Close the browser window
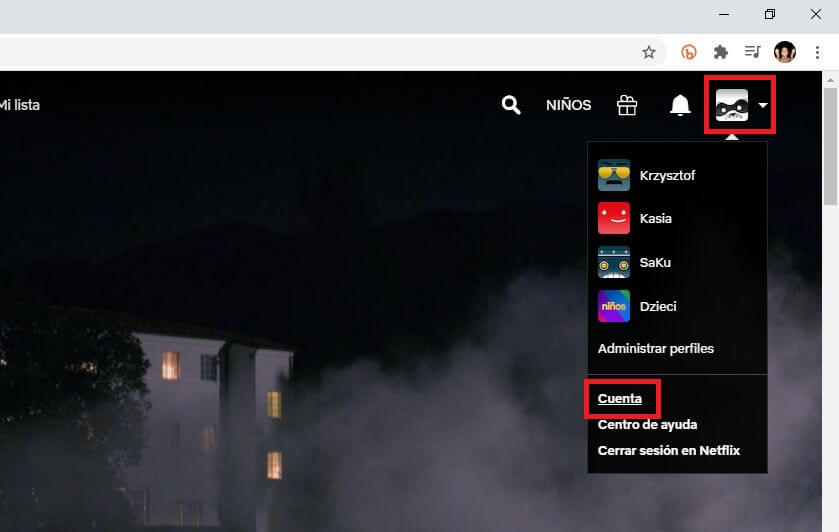The width and height of the screenshot is (839, 532). coord(815,14)
